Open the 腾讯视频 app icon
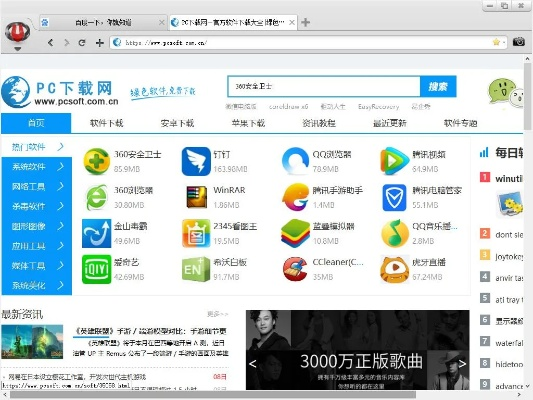The width and height of the screenshot is (533, 400). coord(394,161)
